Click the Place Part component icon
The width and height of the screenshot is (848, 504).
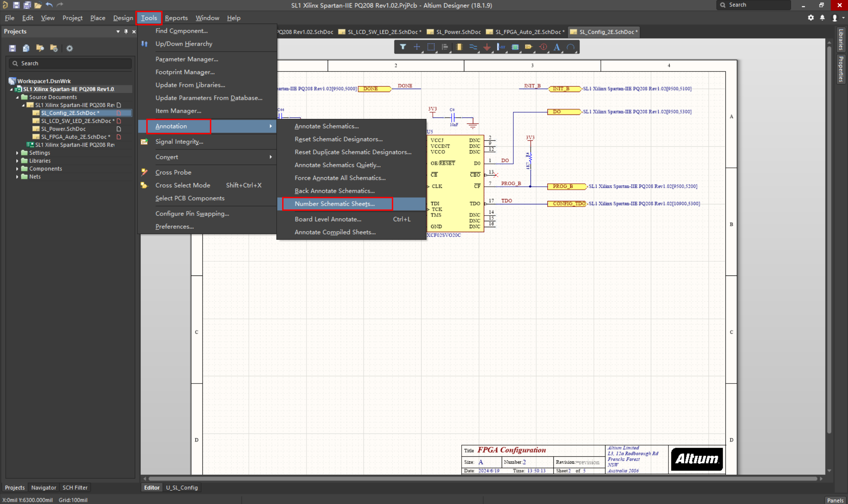[x=459, y=47]
